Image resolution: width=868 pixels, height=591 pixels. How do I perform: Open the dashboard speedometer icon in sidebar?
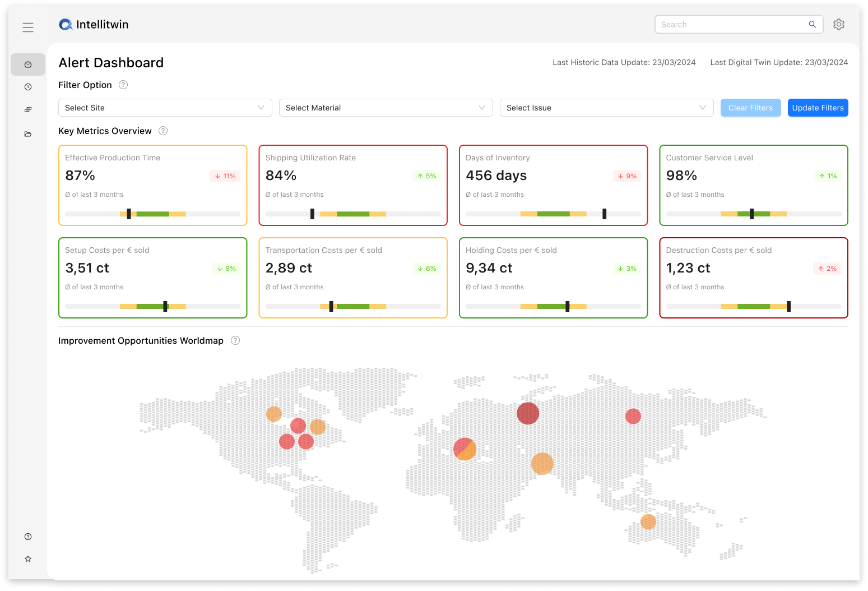(x=28, y=64)
